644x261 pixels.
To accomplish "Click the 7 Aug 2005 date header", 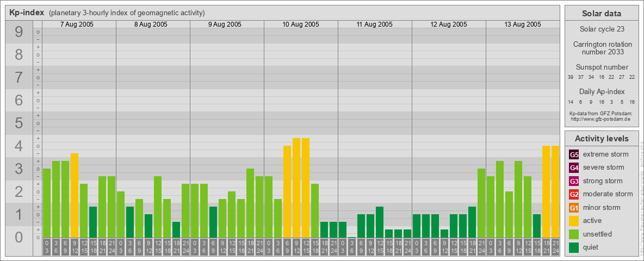I will (77, 24).
